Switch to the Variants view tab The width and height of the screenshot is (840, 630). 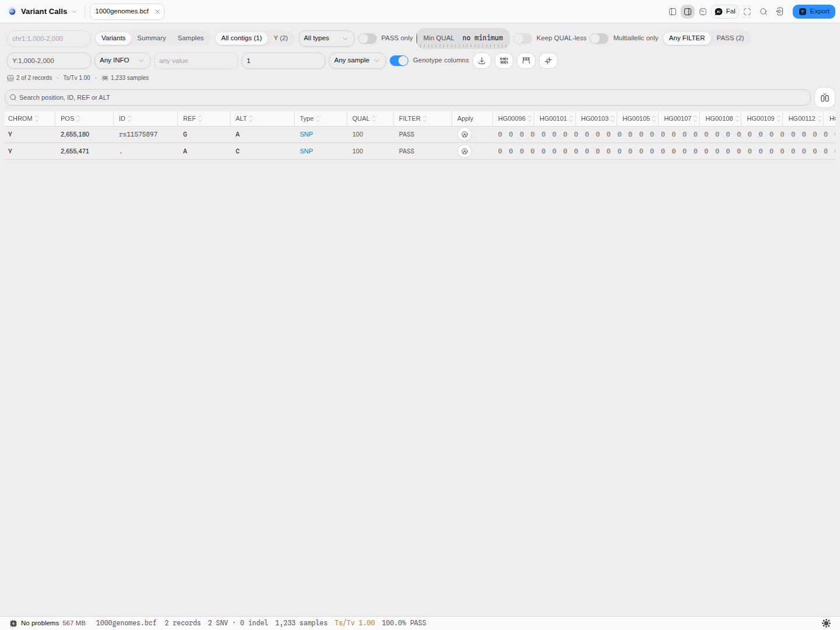click(x=113, y=38)
